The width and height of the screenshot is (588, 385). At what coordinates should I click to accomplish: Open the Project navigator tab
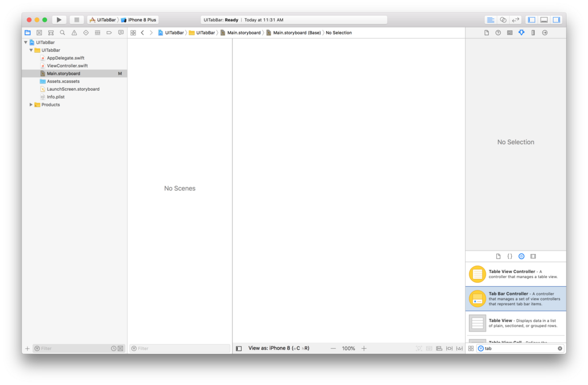(28, 33)
